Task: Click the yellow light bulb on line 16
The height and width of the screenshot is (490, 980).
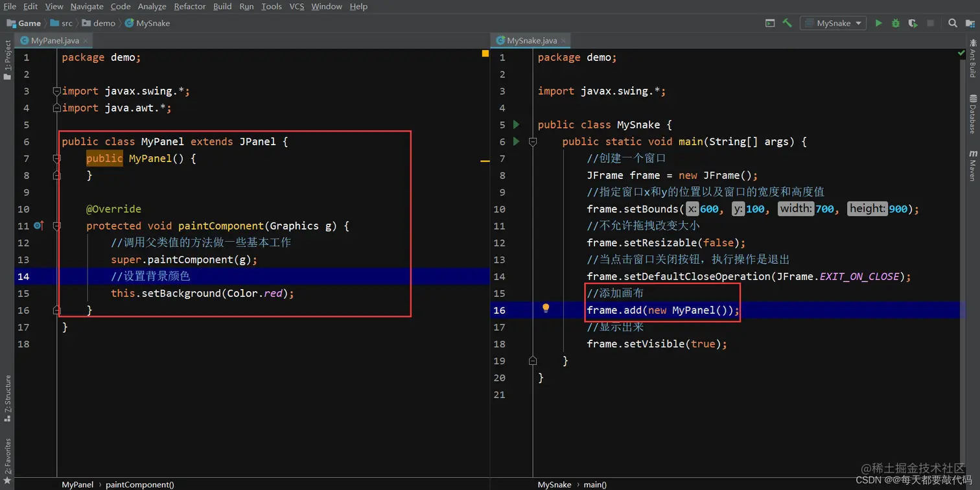Action: (x=546, y=309)
